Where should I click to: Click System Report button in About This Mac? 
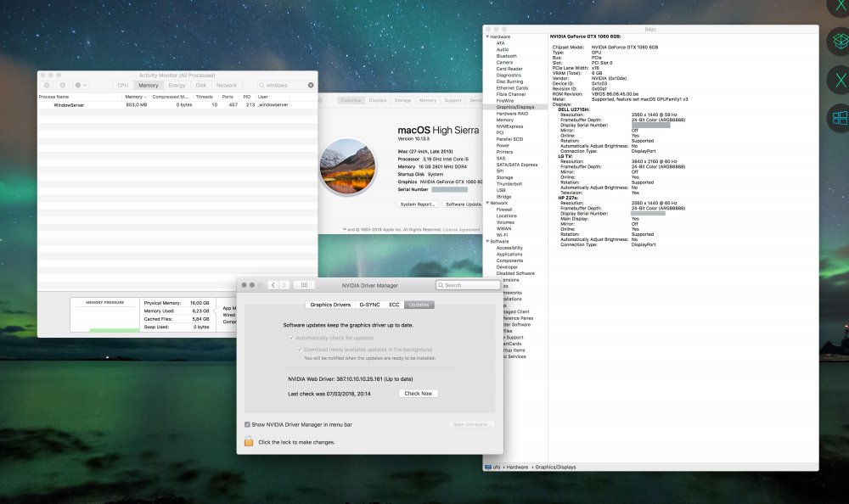point(418,204)
